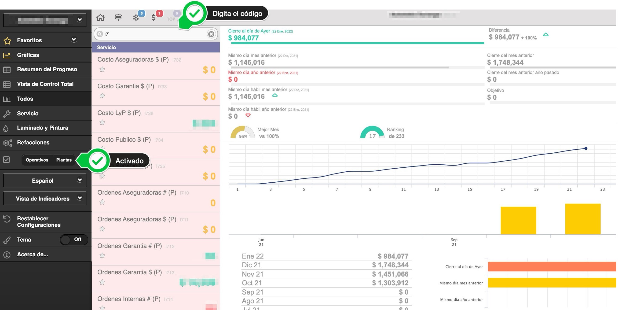Click the Servicio section header in list
The width and height of the screenshot is (644, 310).
tap(156, 47)
